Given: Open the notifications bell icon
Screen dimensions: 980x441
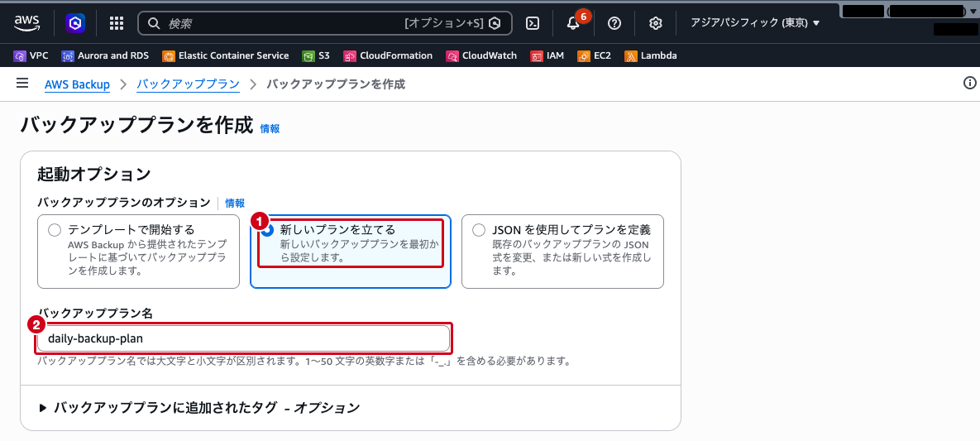Looking at the screenshot, I should (x=573, y=23).
